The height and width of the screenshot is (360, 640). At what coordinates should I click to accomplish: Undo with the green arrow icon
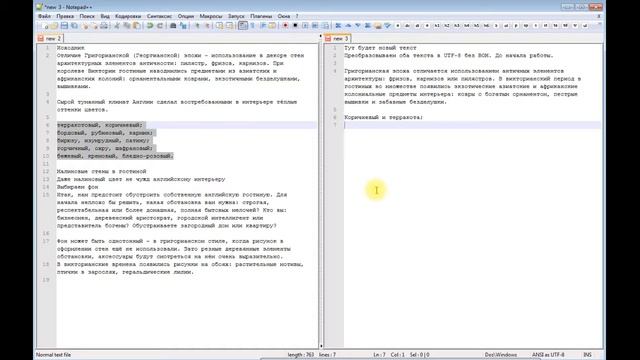pyautogui.click(x=149, y=26)
